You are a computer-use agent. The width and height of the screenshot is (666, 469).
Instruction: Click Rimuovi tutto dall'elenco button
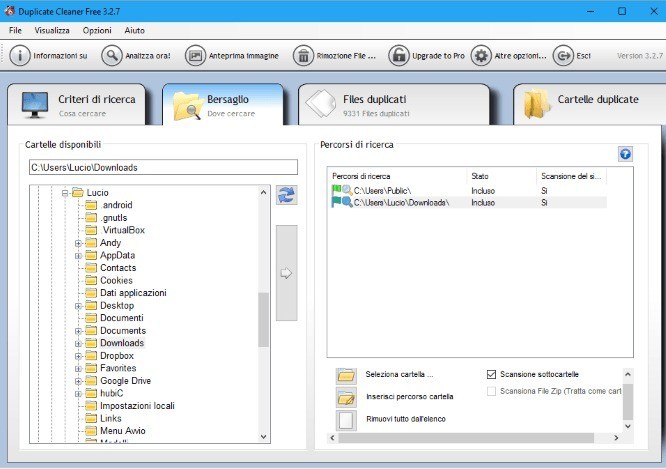tap(346, 419)
